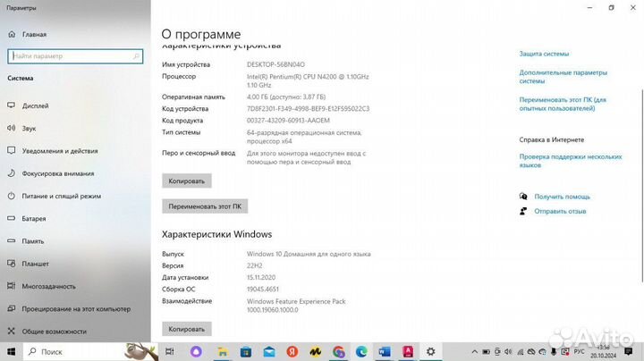Screen dimensions: 644x361
Task: Open the Windows Start menu
Action: click(12, 351)
